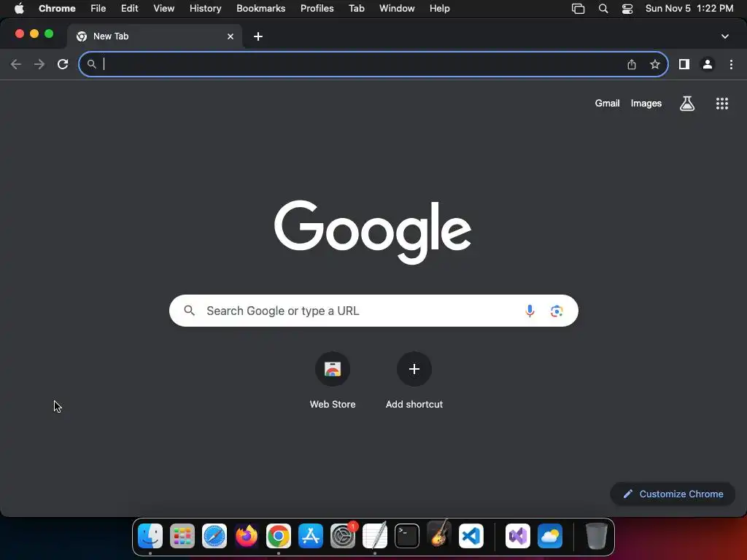Open Launchpad from the Dock
747x560 pixels.
tap(182, 536)
